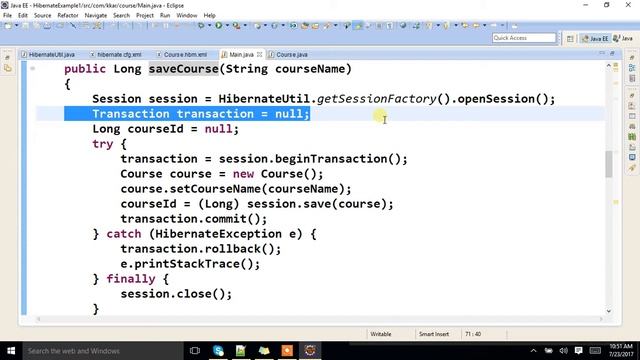This screenshot has height=360, width=640.
Task: Click the globe Web Browser toolbar icon
Action: tap(402, 26)
